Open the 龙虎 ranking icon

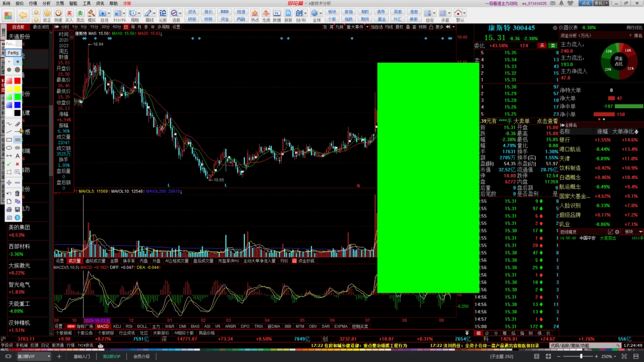266,15
